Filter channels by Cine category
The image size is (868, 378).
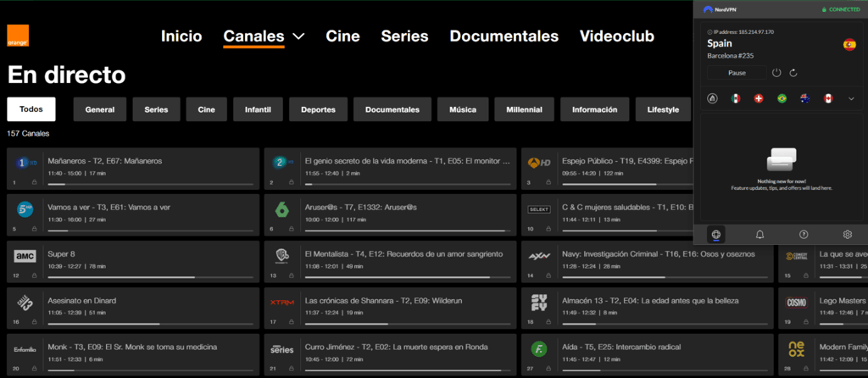tap(207, 109)
